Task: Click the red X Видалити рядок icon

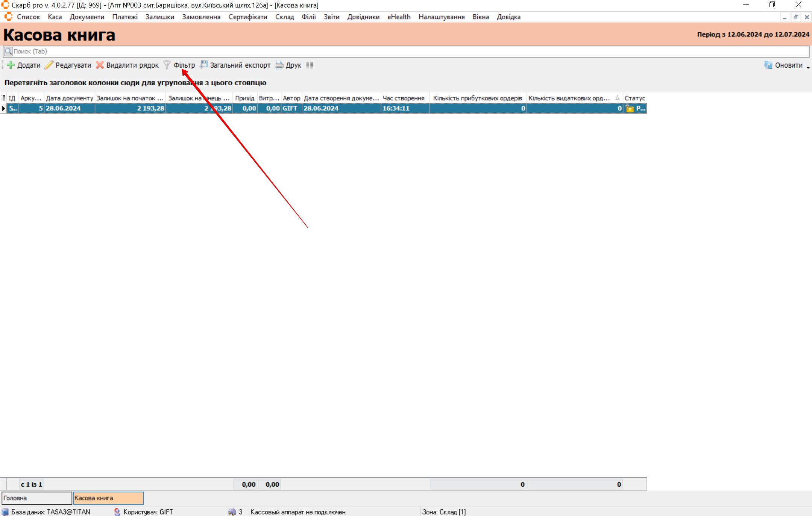Action: click(100, 65)
